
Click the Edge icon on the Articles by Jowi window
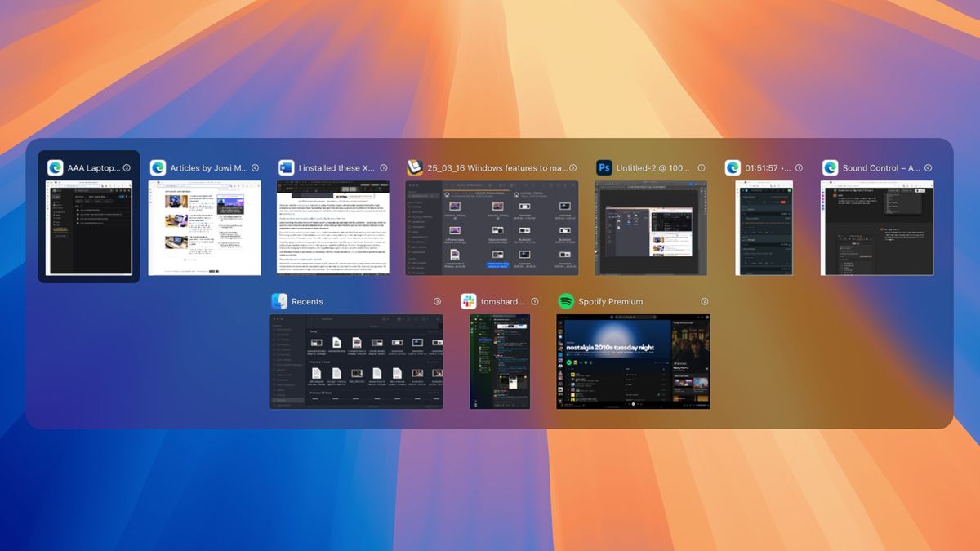pyautogui.click(x=157, y=167)
